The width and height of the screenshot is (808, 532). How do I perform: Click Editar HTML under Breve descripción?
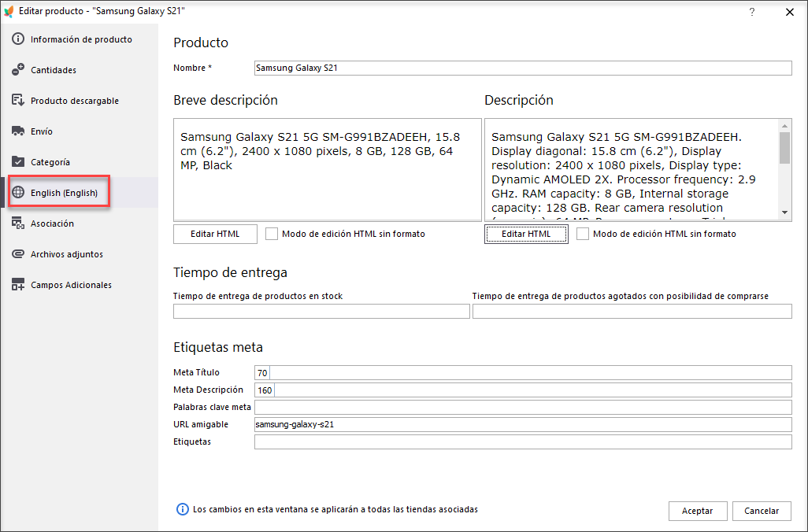tap(215, 234)
